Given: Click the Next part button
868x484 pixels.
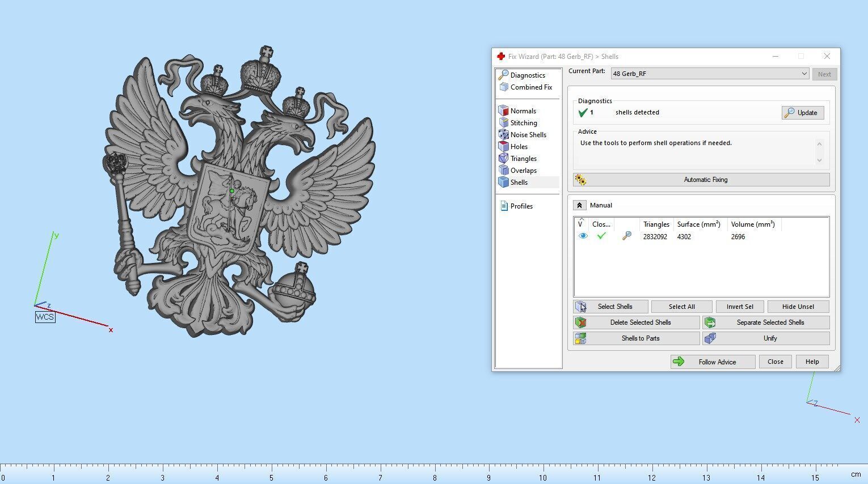Looking at the screenshot, I should point(824,74).
